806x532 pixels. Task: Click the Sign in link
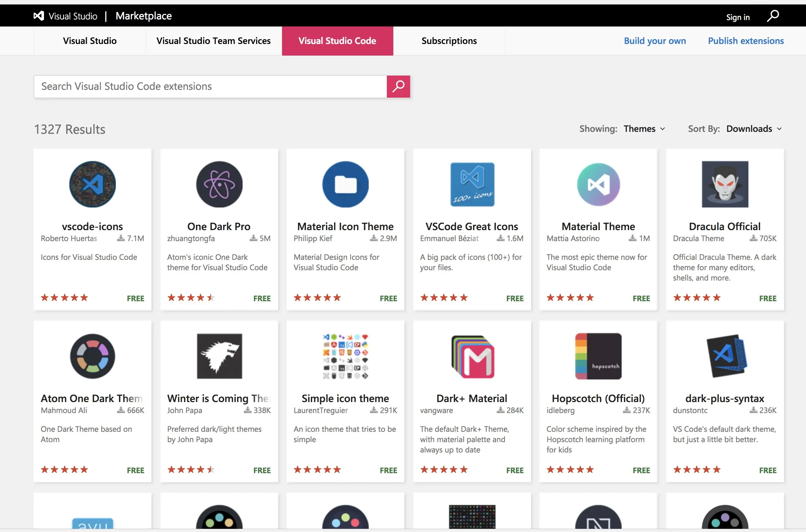pos(737,17)
